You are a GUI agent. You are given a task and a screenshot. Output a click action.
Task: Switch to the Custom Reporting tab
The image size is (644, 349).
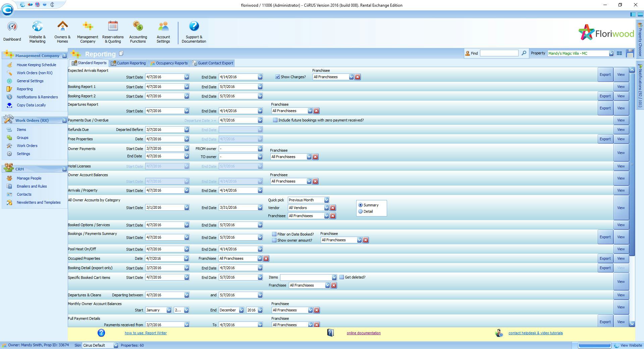click(x=128, y=63)
